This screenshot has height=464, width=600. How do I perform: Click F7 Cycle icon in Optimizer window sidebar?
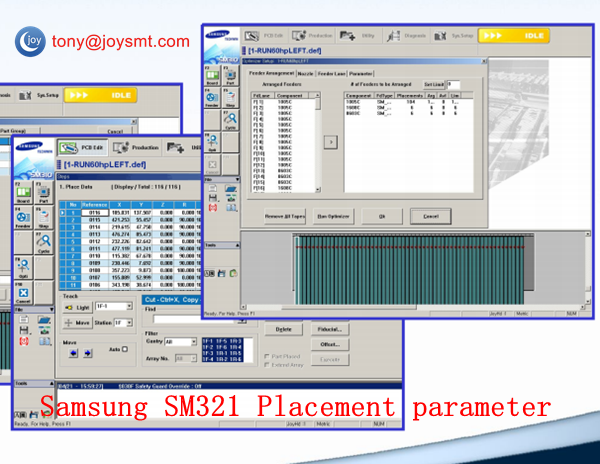(x=230, y=120)
